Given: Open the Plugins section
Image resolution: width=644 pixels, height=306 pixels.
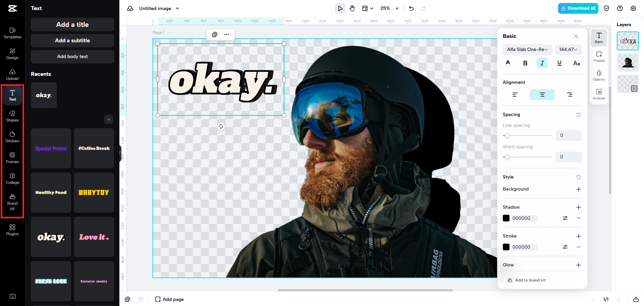Looking at the screenshot, I should 12,229.
